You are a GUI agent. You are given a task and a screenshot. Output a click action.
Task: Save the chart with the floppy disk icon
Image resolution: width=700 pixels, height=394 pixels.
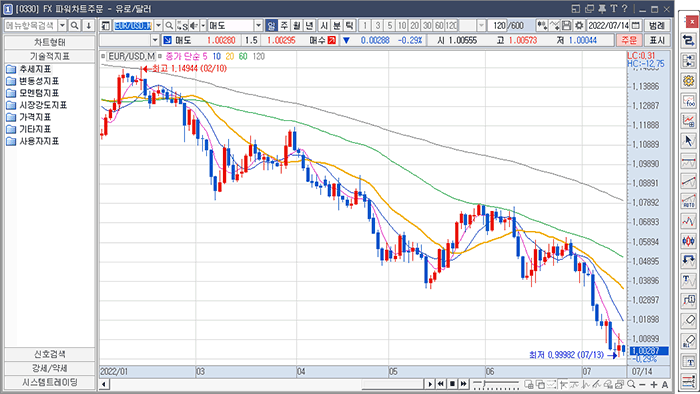(567, 26)
